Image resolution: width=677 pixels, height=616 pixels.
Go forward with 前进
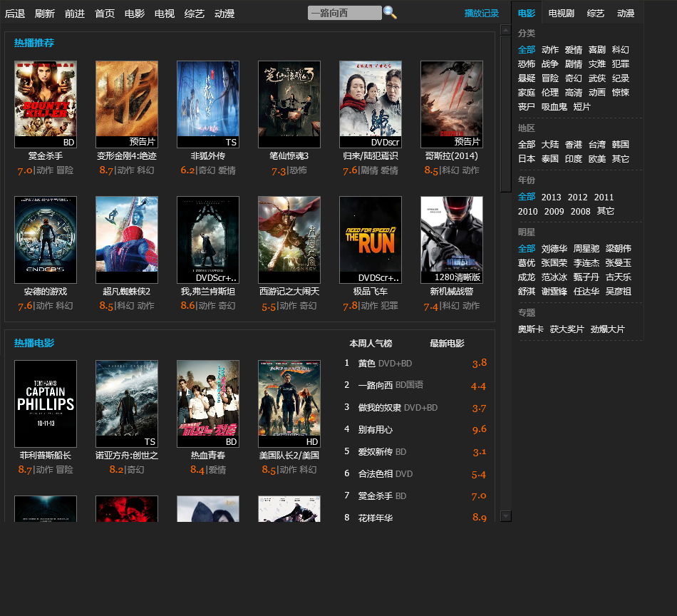(75, 14)
